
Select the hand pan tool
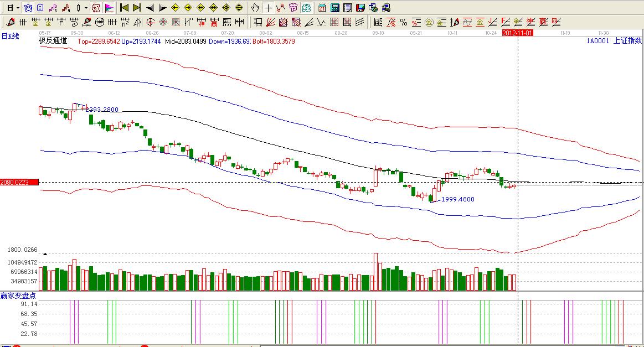point(255,8)
